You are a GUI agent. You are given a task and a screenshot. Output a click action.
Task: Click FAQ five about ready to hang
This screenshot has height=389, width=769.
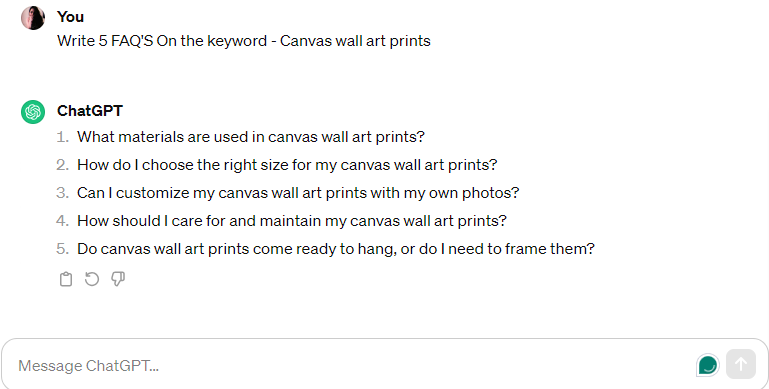336,249
